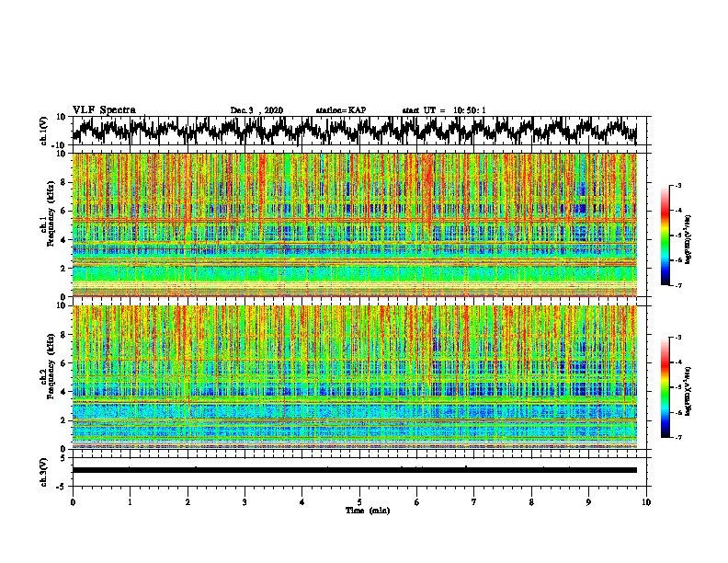Click the black ch.3 voltage trace bar
Image resolution: width=728 pixels, height=563 pixels.
(354, 470)
